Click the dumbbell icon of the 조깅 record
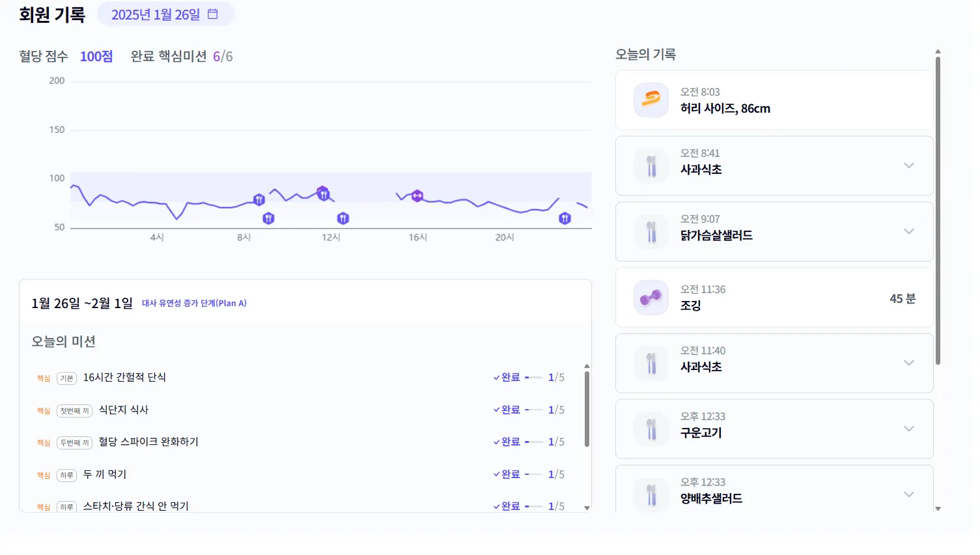 coord(651,298)
